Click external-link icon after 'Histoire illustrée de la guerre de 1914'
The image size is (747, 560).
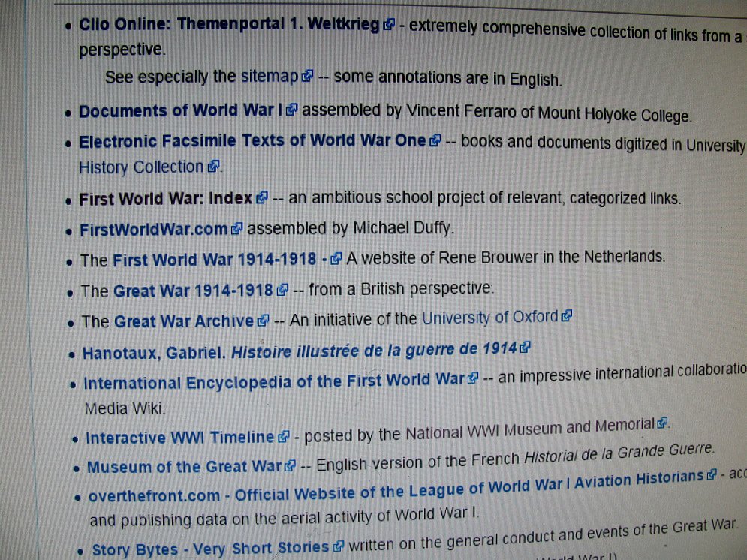(x=525, y=348)
